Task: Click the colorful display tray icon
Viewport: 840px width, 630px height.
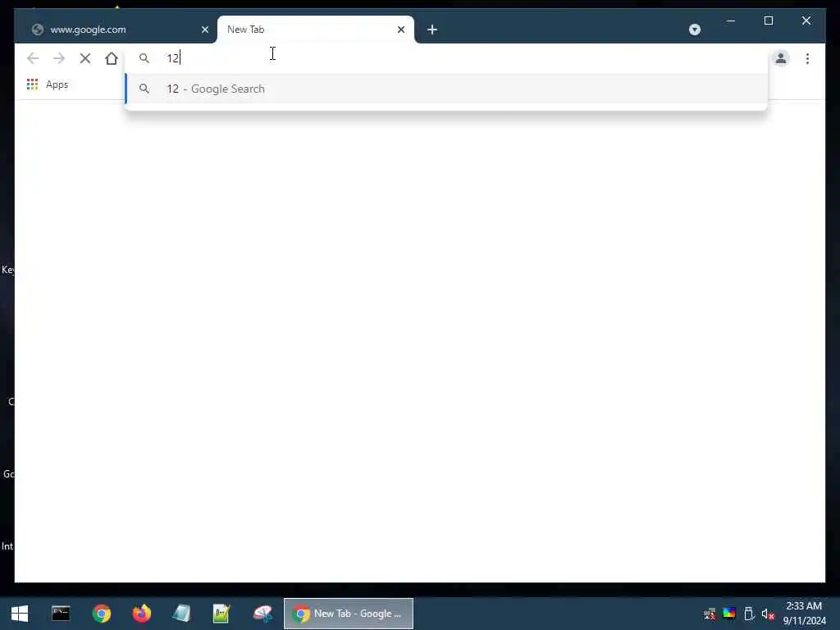Action: tap(729, 614)
